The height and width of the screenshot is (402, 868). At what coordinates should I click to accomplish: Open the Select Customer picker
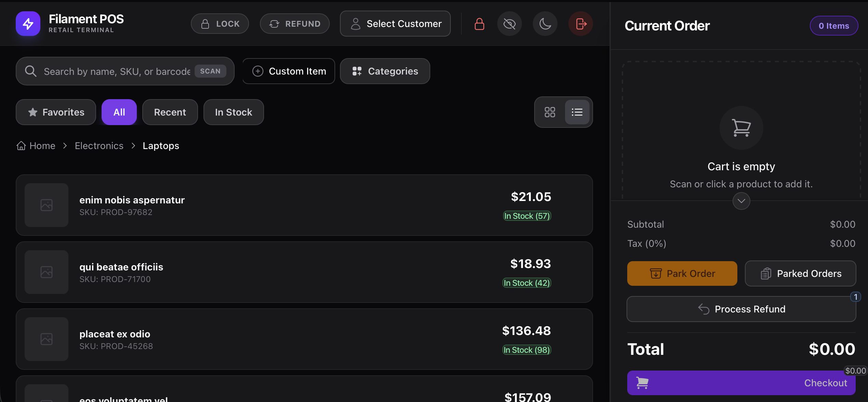tap(395, 24)
